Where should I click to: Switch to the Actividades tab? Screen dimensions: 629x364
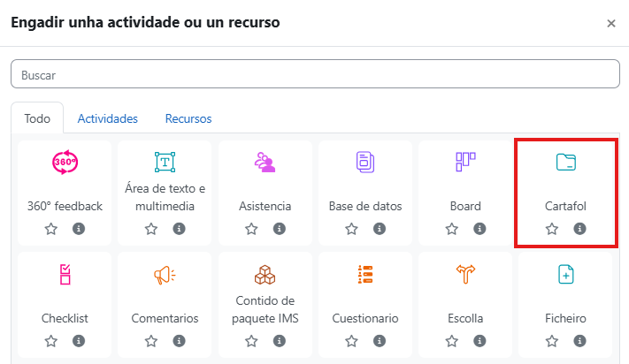click(108, 118)
